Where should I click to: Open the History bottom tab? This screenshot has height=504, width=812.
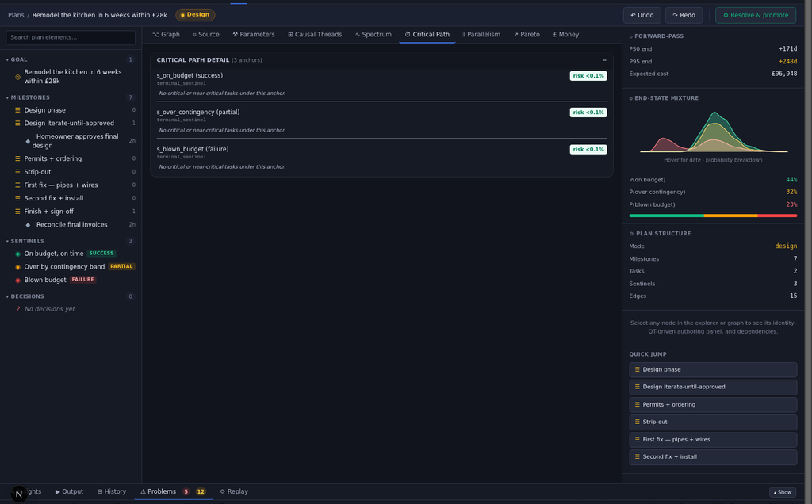[x=111, y=491]
